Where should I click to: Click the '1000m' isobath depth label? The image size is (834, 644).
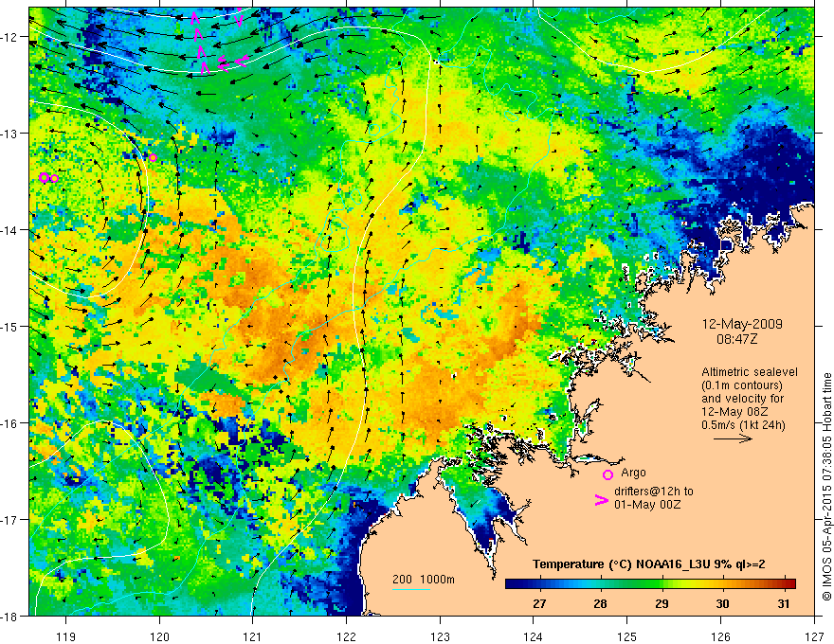point(437,580)
